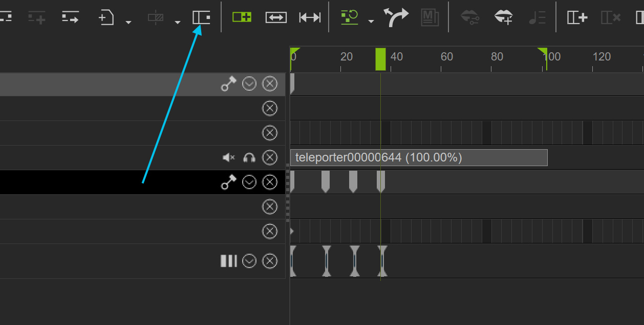The width and height of the screenshot is (644, 325).
Task: Click the insert frame icon with plus
Action: pyautogui.click(x=577, y=17)
